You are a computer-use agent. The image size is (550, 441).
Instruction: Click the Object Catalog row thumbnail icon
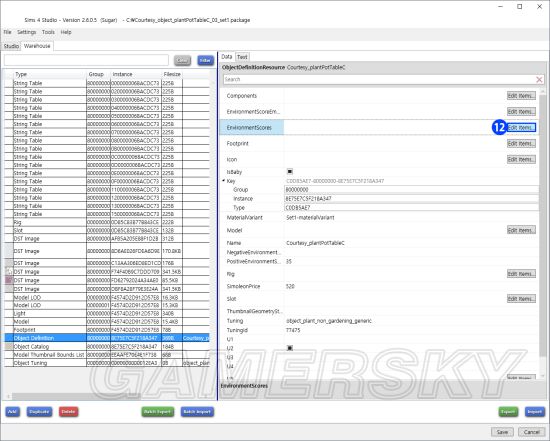(x=9, y=346)
